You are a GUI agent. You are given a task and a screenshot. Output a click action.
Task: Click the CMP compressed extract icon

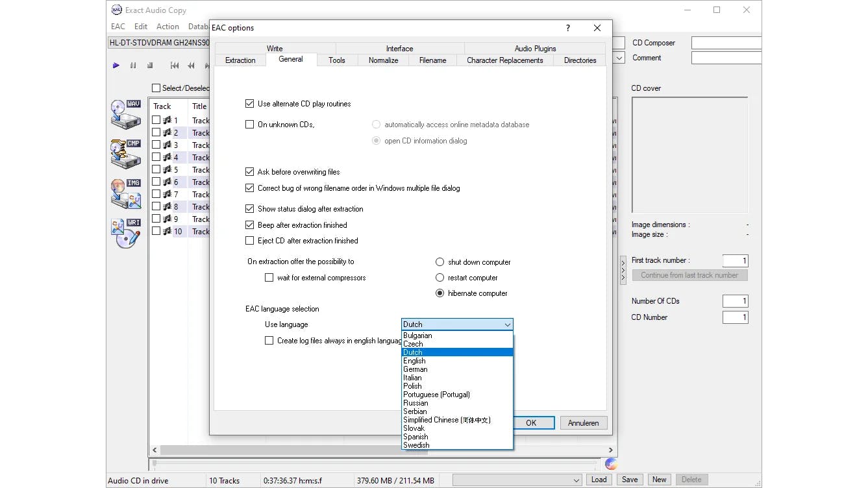[x=125, y=153]
